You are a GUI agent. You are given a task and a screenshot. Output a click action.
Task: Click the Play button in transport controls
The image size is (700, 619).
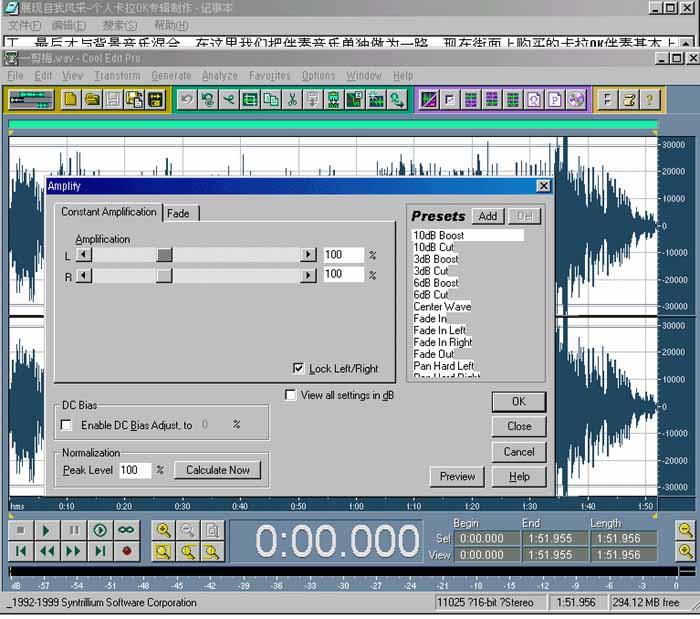47,530
